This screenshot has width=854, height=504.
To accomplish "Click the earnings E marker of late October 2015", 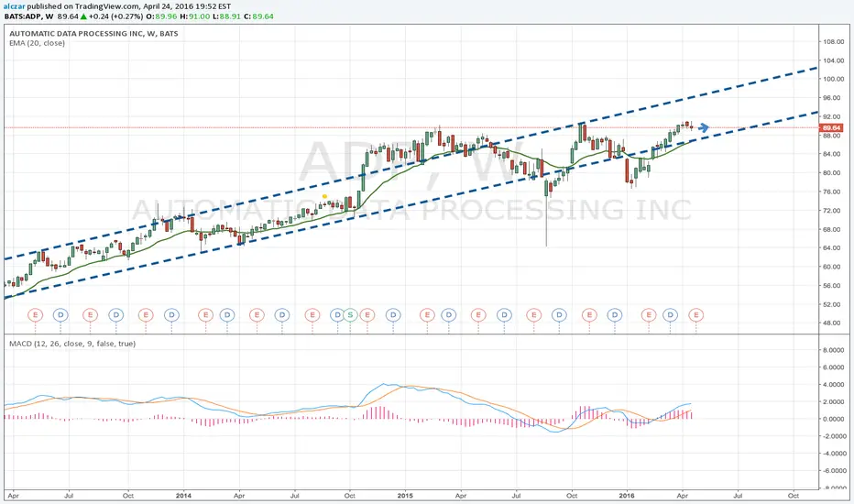I will tap(589, 315).
